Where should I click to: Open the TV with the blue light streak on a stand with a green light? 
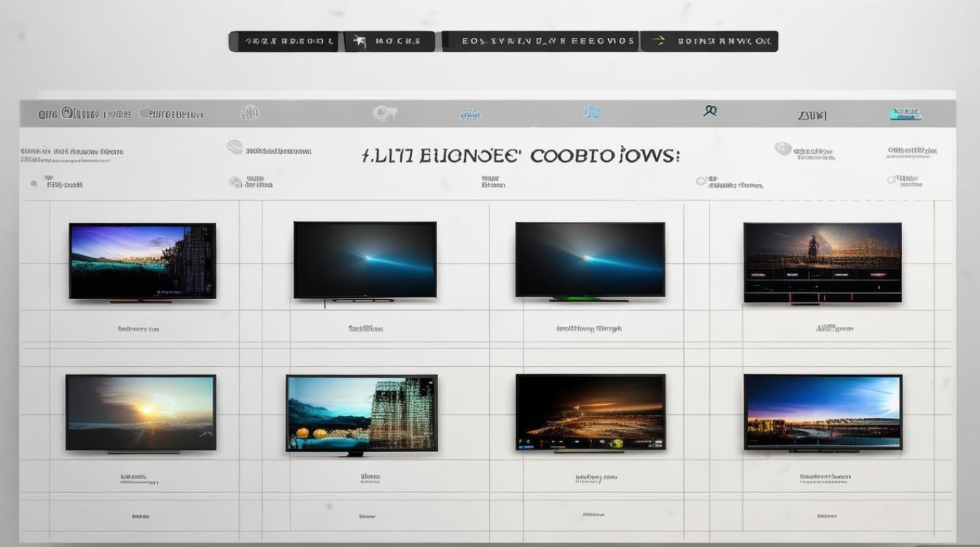coord(590,261)
